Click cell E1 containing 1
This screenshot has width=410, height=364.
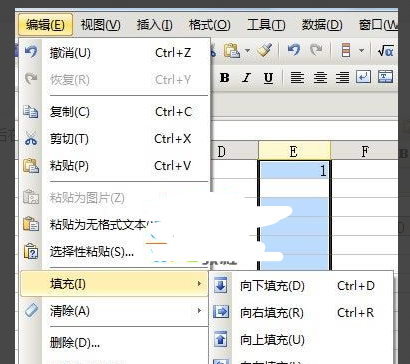coord(294,170)
